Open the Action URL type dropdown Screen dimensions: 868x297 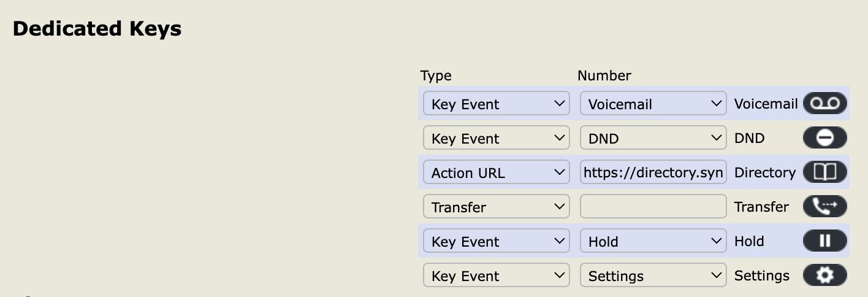(x=496, y=173)
